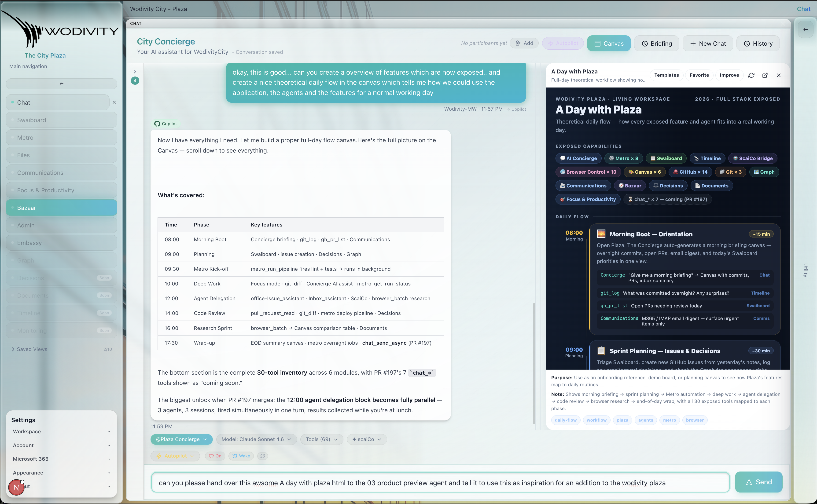Close the CHAT panel with top-right X
The width and height of the screenshot is (817, 504).
(x=783, y=23)
